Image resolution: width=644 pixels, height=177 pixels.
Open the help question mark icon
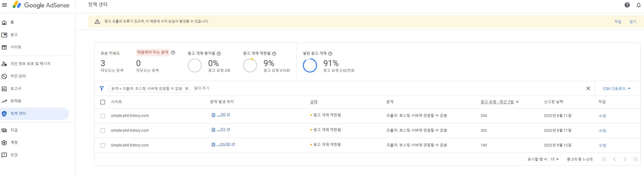(x=627, y=5)
